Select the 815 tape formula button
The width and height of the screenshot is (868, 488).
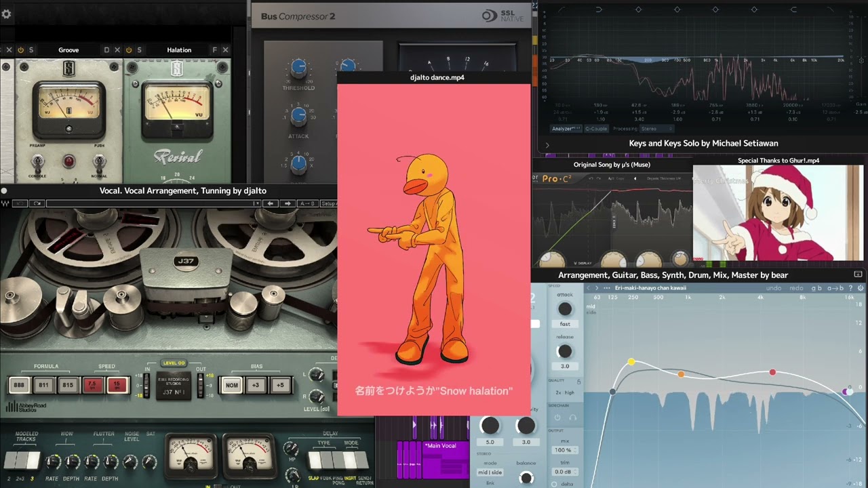(68, 385)
